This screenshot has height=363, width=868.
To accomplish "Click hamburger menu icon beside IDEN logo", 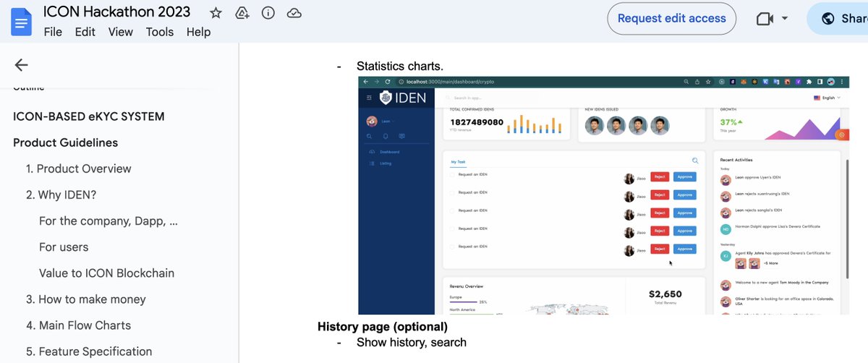I will click(369, 98).
